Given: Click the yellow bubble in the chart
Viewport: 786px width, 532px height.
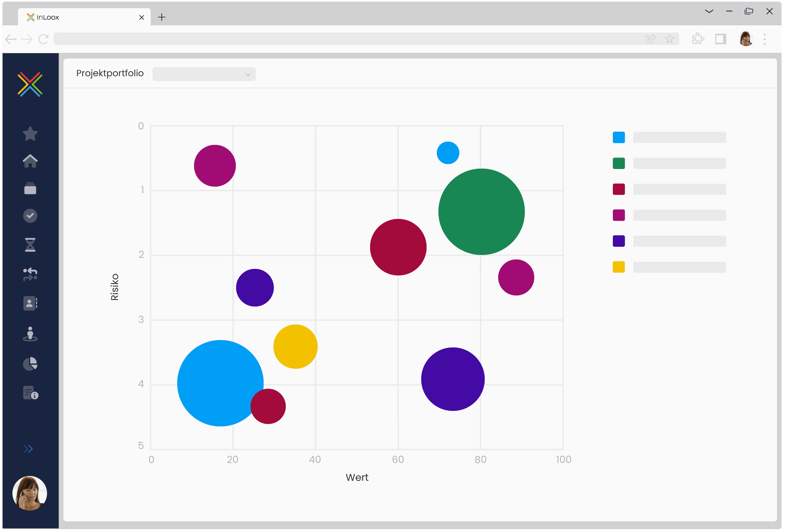Looking at the screenshot, I should tap(295, 346).
